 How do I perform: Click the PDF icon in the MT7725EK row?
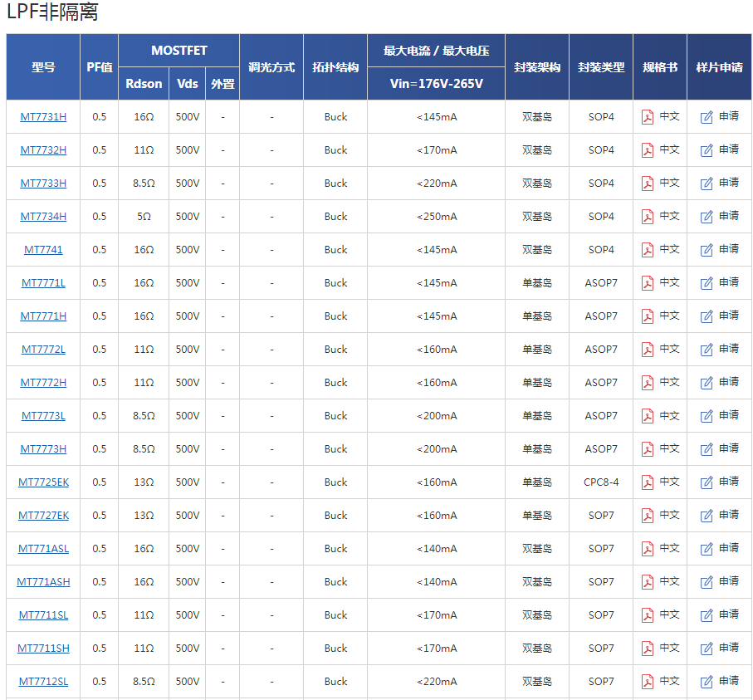(x=648, y=482)
